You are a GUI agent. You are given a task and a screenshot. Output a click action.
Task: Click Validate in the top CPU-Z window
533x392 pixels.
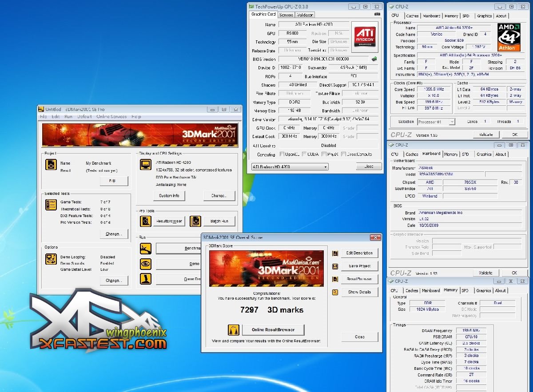[x=486, y=135]
